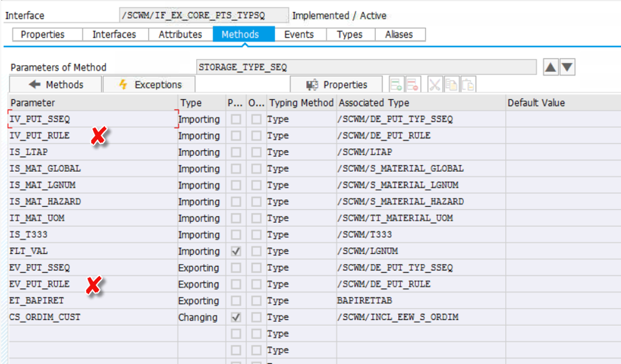Viewport: 621px width, 364px height.
Task: Toggle optional checkbox for ET_BAPIRET
Action: pyautogui.click(x=256, y=301)
